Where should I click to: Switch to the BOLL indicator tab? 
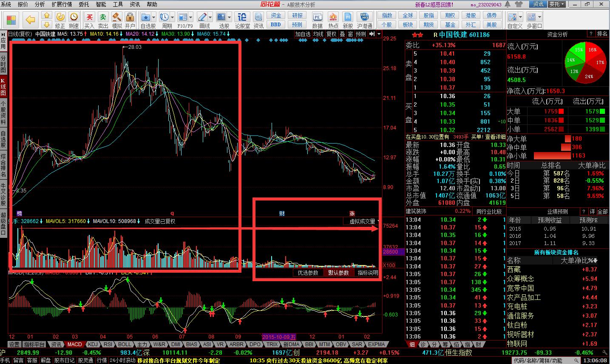(x=125, y=344)
